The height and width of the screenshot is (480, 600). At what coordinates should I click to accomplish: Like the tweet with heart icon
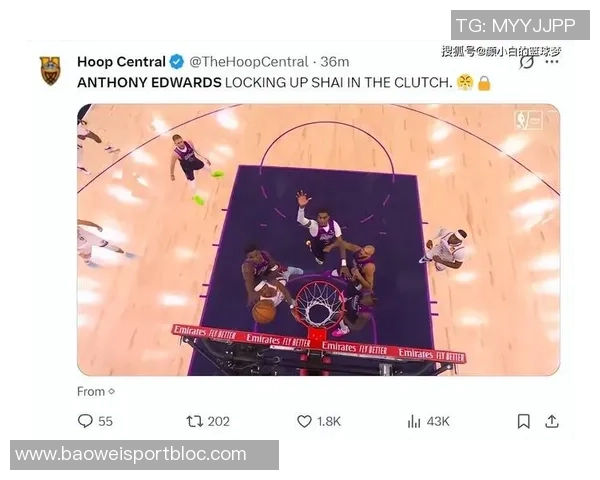point(304,421)
